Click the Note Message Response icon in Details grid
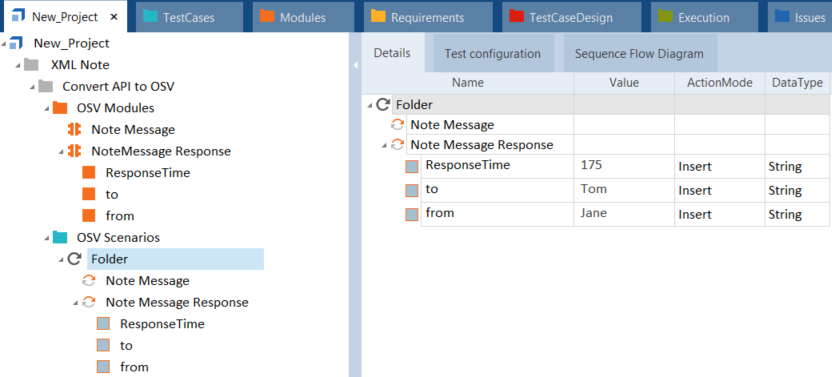The height and width of the screenshot is (377, 832). coord(397,144)
